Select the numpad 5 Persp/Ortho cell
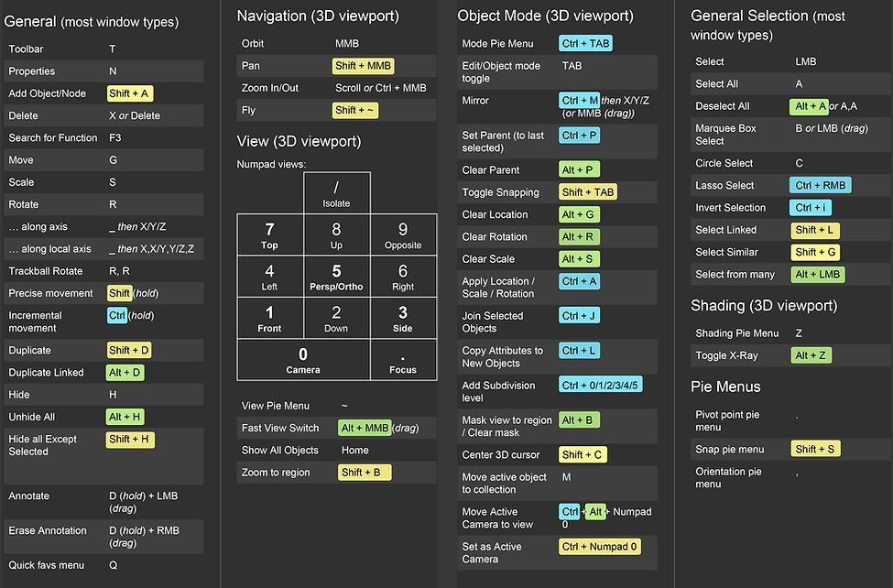The height and width of the screenshot is (588, 893). pos(336,277)
